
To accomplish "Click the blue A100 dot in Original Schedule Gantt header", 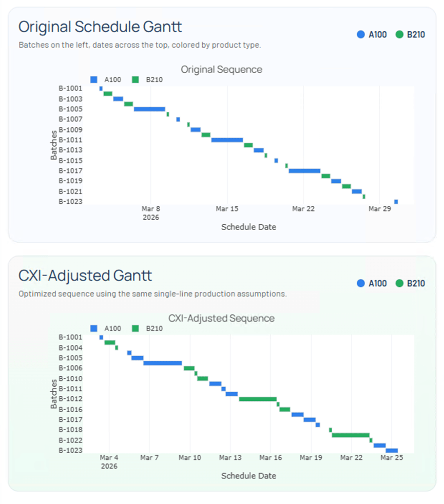I will tap(360, 35).
